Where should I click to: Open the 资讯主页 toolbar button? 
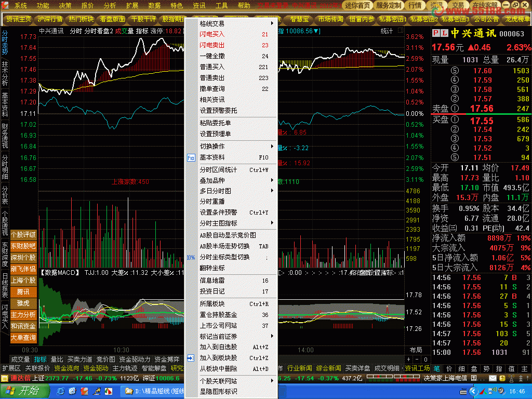19,19
